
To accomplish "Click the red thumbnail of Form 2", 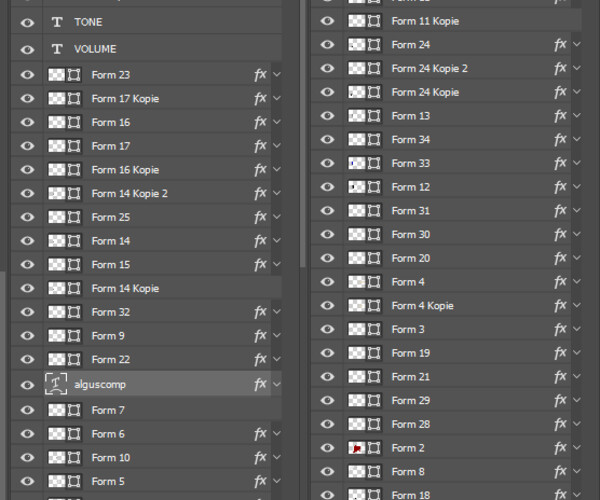I will (356, 448).
